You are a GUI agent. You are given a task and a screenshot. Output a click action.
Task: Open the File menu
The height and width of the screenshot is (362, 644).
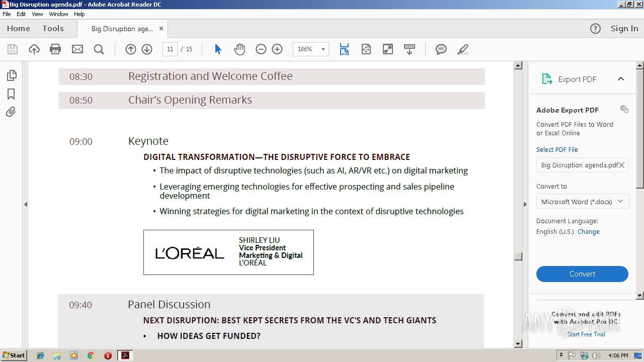(x=7, y=14)
